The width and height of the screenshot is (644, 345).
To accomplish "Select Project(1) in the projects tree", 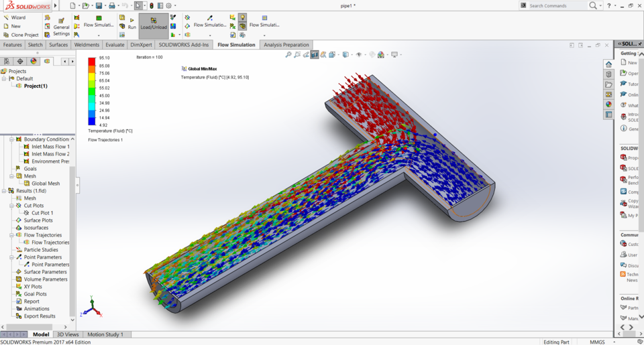I will coord(36,86).
